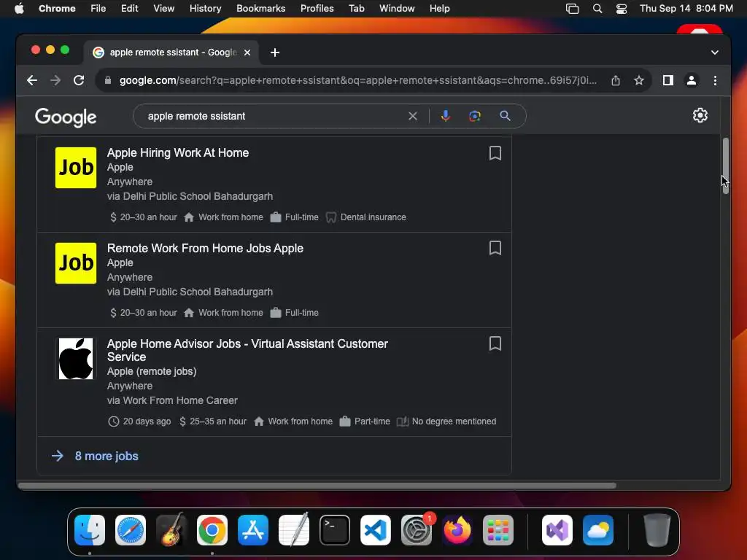Screen dimensions: 747x560
Task: Open the Tab menu
Action: pos(356,8)
